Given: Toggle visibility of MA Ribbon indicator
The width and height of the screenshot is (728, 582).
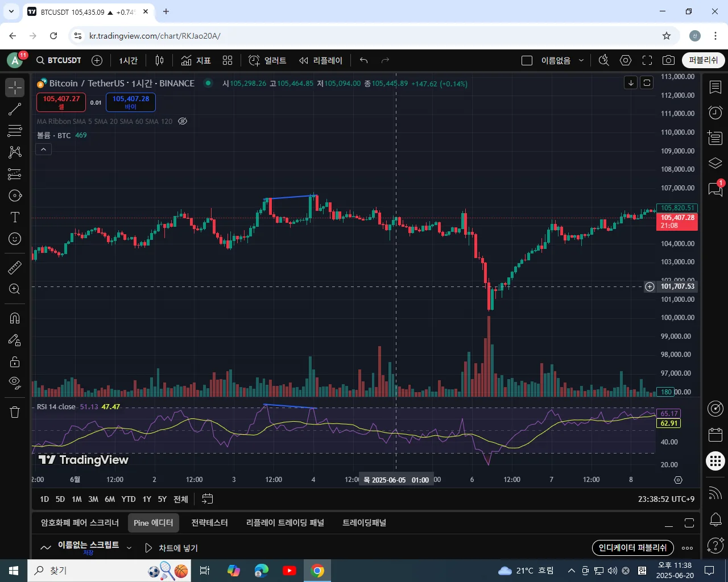Looking at the screenshot, I should tap(183, 121).
